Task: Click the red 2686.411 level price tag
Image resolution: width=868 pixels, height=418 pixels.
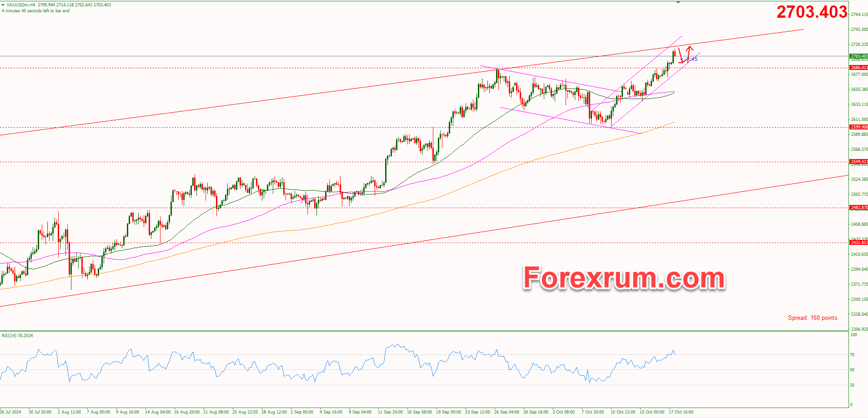Action: click(858, 68)
